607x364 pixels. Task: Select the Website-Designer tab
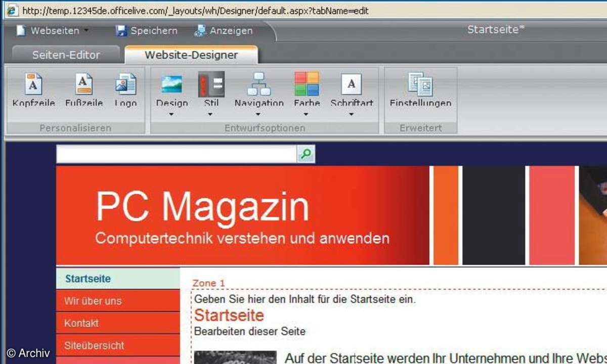click(191, 55)
